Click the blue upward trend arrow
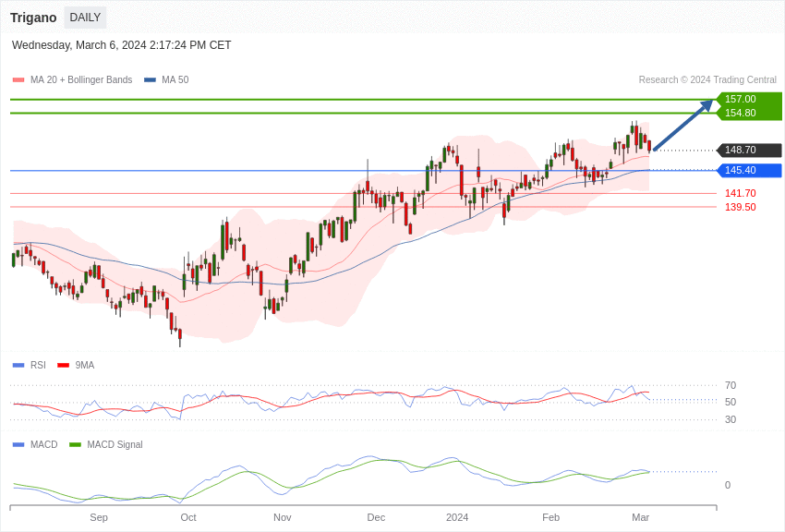The width and height of the screenshot is (785, 532). pos(682,126)
